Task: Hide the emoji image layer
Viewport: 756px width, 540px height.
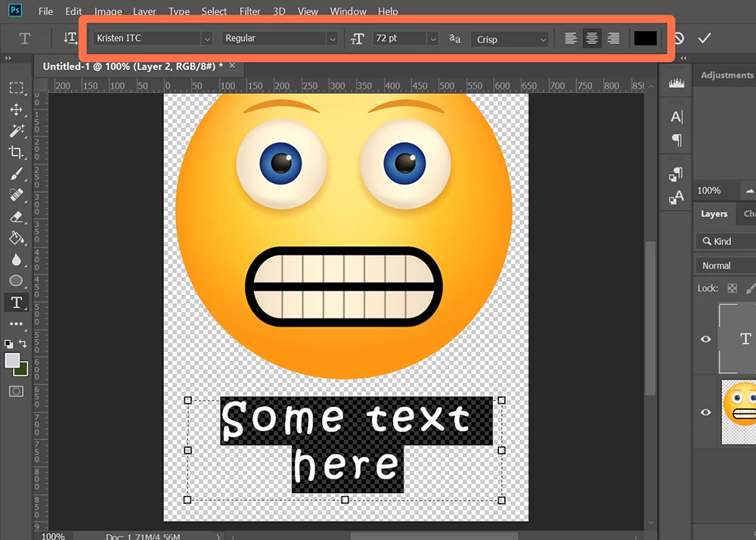Action: (705, 412)
